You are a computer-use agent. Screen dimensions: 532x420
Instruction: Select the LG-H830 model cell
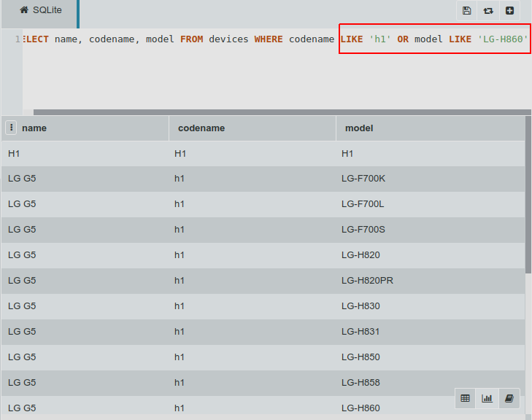(x=431, y=306)
